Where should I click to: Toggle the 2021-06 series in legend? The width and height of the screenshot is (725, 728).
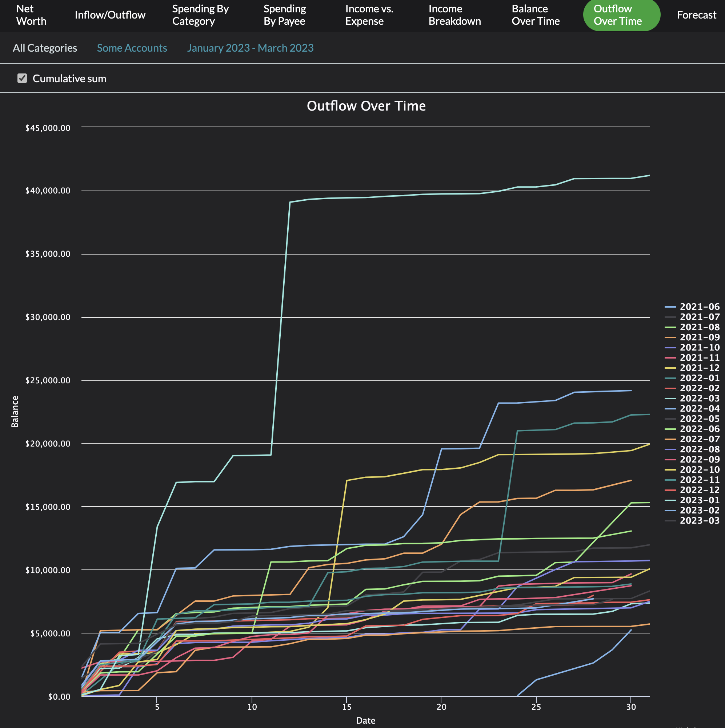(x=700, y=307)
